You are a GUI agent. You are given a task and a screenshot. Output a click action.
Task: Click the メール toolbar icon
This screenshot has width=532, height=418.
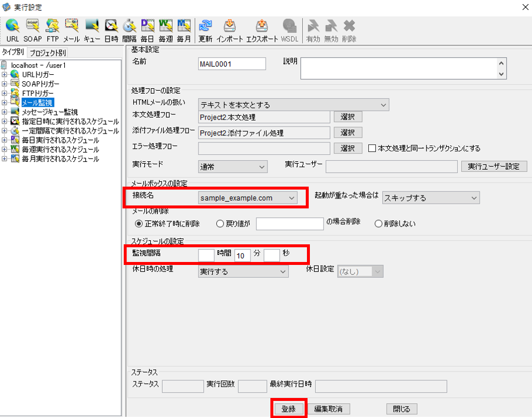(72, 31)
